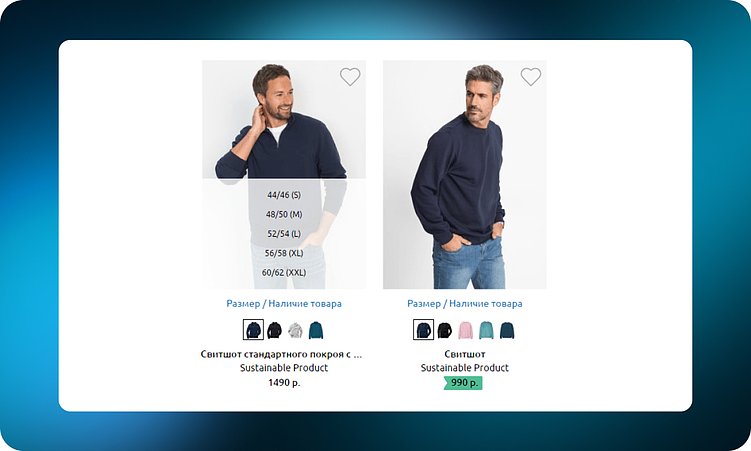Viewport: 751px width, 451px height.
Task: Pick size 52/54 (L)
Action: 284,234
